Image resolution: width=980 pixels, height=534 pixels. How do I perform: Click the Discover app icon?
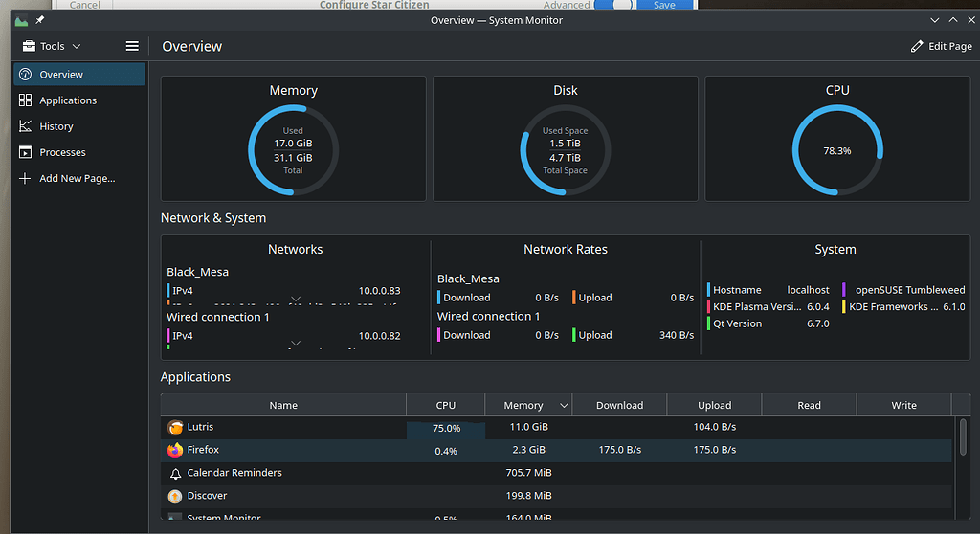(x=175, y=497)
